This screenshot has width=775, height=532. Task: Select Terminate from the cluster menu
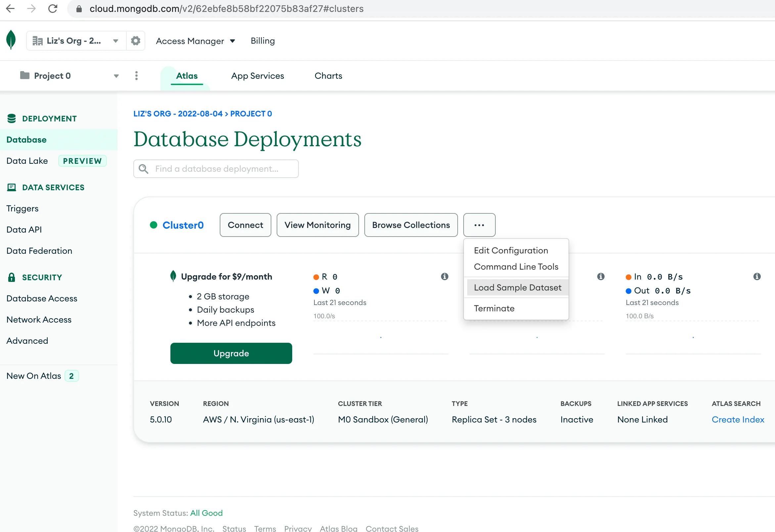[x=516, y=308]
